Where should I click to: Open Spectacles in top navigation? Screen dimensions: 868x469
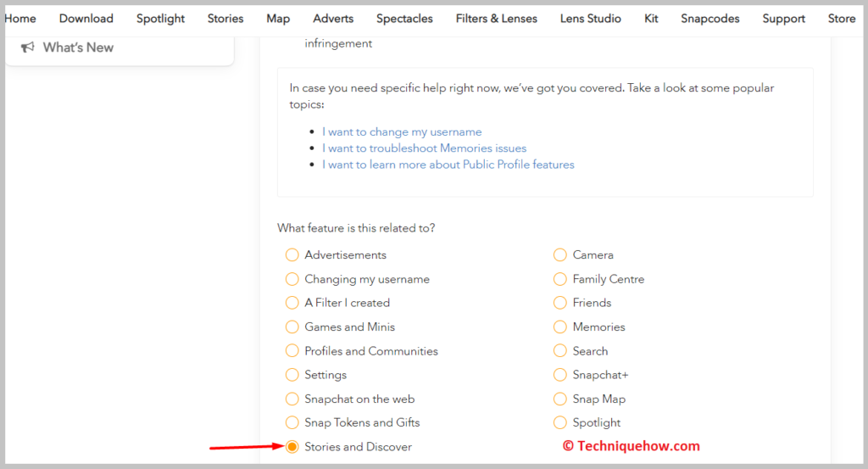(x=404, y=19)
